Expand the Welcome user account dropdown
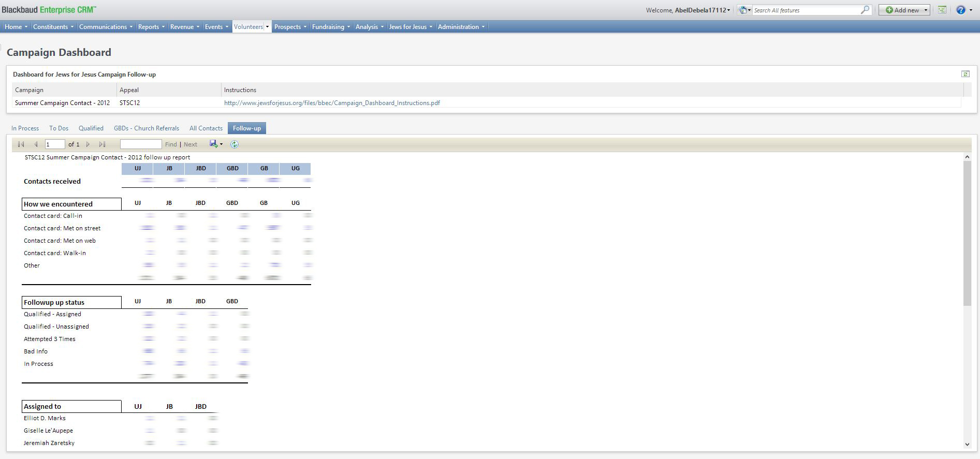 [728, 10]
